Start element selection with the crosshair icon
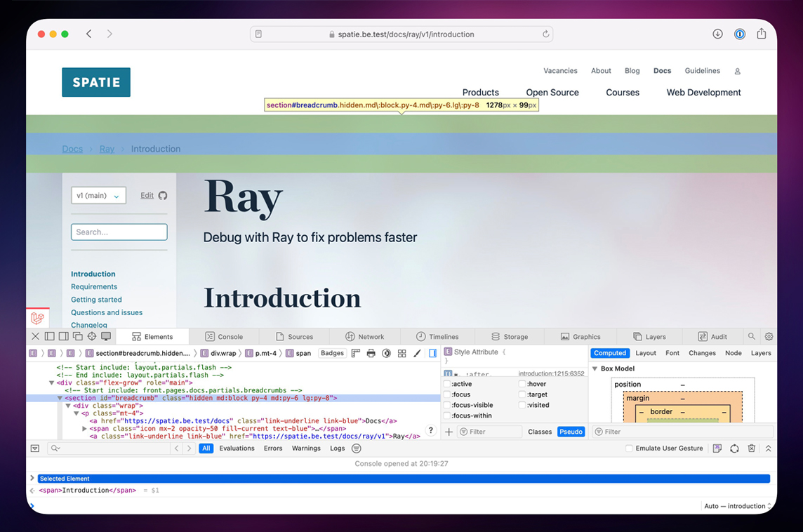 (92, 336)
